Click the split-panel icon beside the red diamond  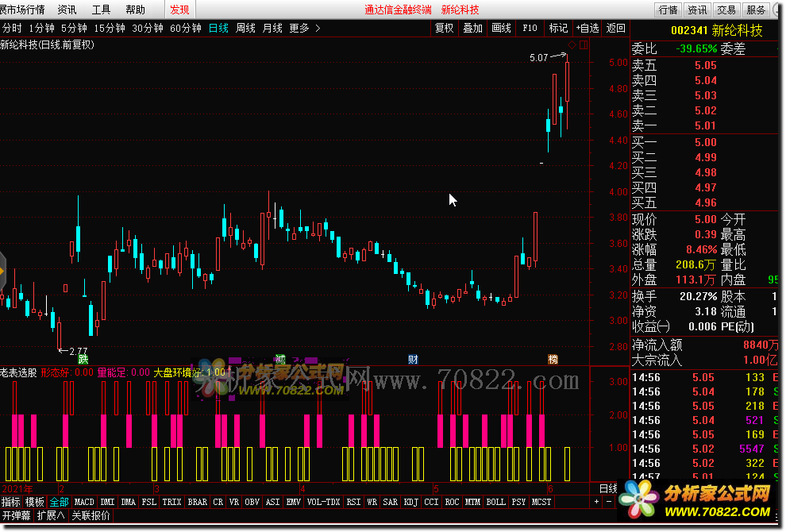tap(584, 45)
